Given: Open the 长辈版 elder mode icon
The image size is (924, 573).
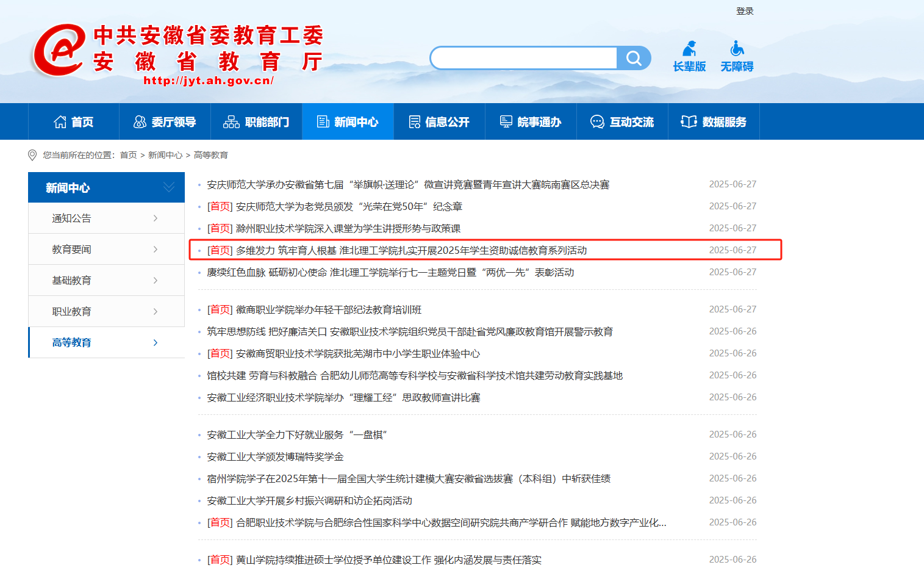Looking at the screenshot, I should (x=689, y=49).
